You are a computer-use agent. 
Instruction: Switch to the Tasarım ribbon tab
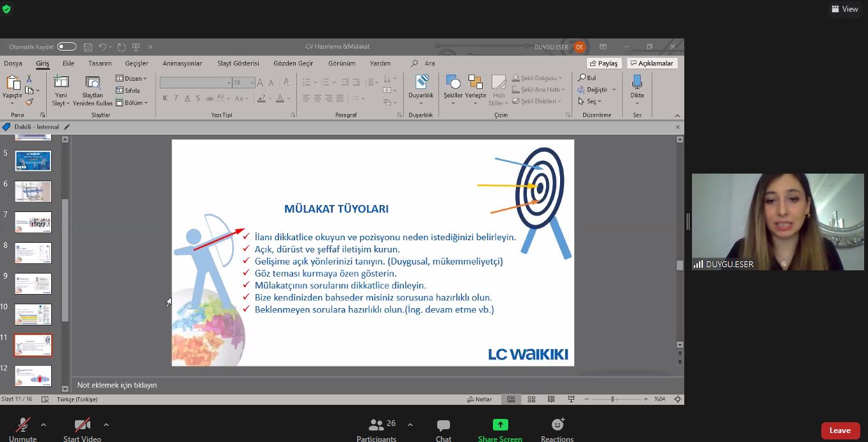(x=100, y=63)
